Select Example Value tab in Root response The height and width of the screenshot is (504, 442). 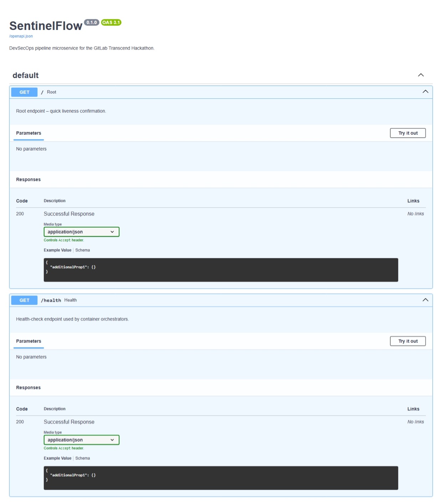[57, 250]
